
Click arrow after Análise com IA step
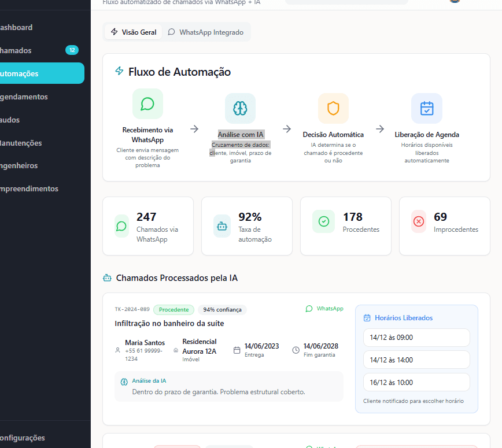(287, 129)
